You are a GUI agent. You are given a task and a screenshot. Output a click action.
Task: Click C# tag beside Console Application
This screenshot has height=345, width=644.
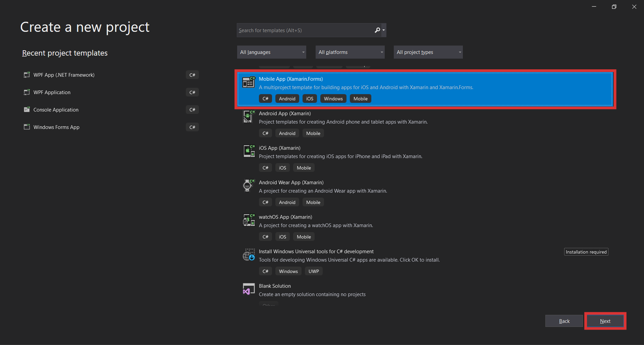192,110
